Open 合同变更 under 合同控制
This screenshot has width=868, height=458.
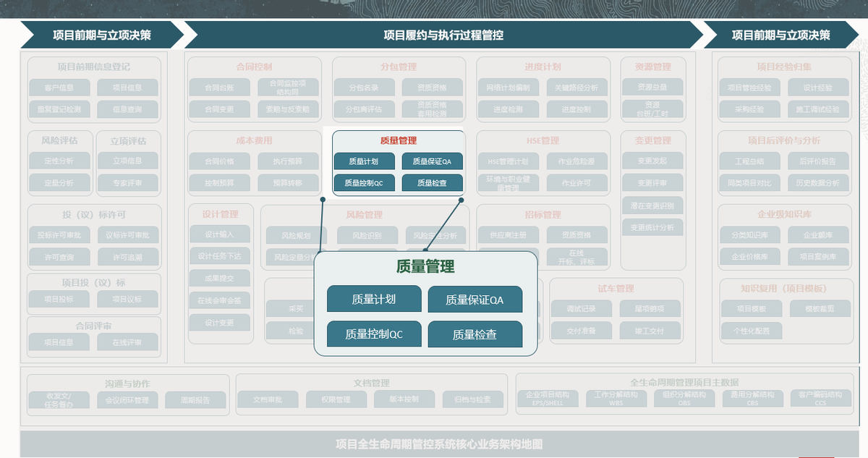pyautogui.click(x=219, y=109)
